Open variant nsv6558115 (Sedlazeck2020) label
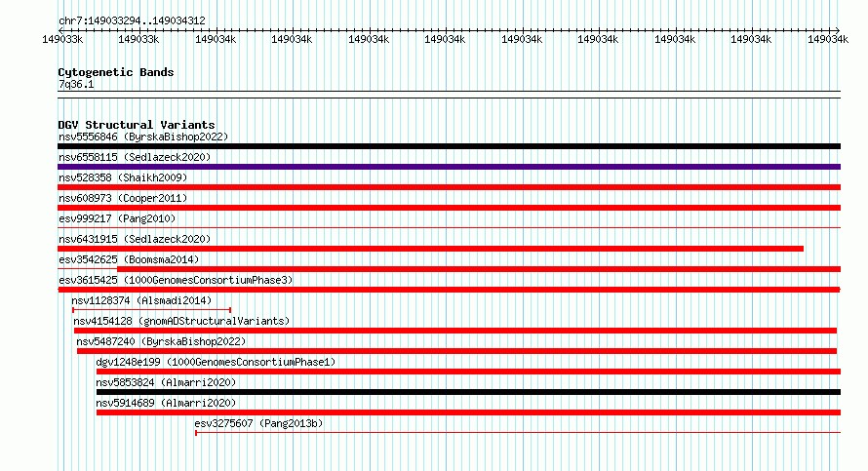Viewport: 868px width, 471px height. (x=135, y=157)
